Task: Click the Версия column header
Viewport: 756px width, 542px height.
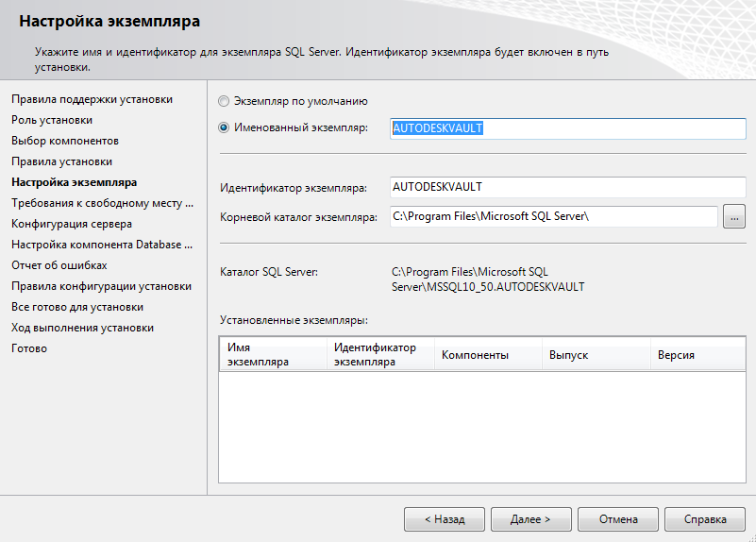Action: tap(697, 354)
